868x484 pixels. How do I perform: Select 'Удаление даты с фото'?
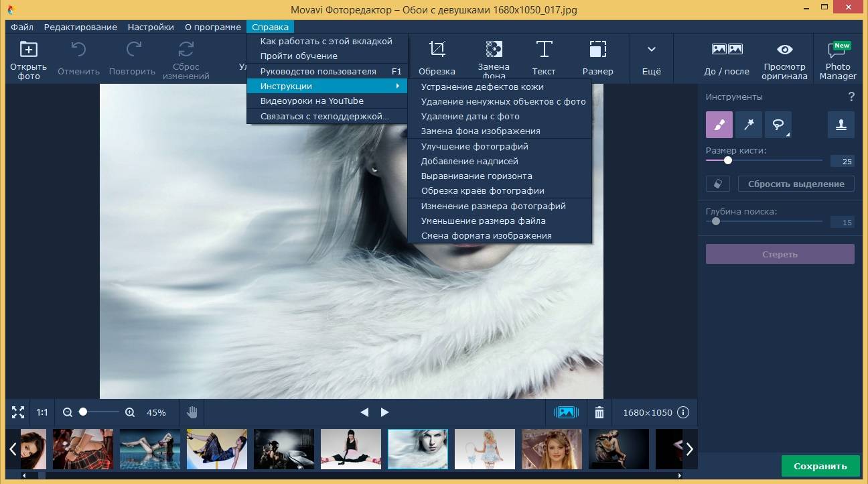[500, 116]
